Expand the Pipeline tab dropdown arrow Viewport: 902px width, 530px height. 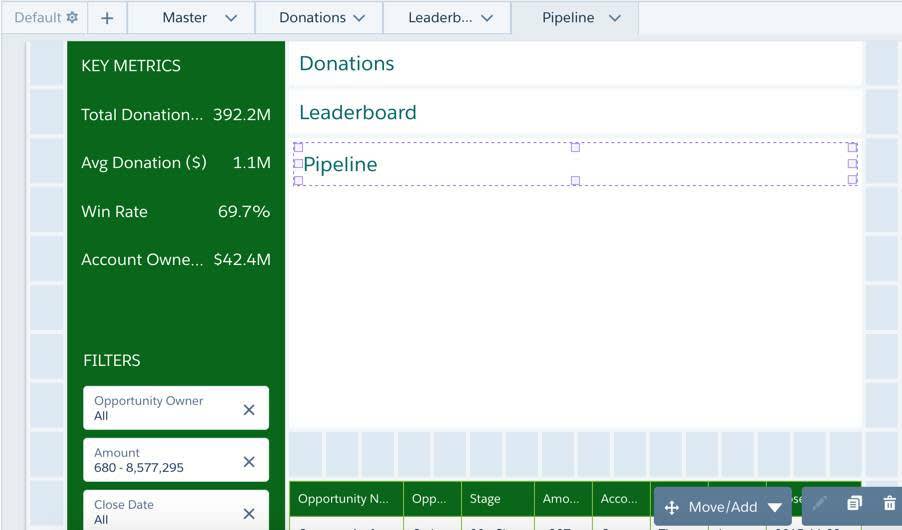pyautogui.click(x=615, y=18)
